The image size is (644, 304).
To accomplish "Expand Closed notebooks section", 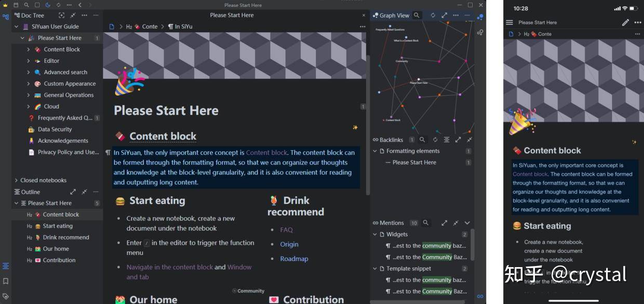I will pos(17,180).
